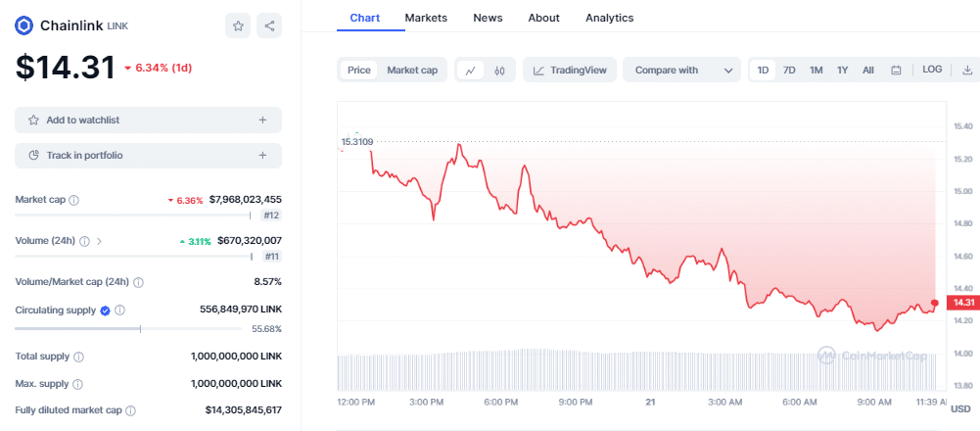
Task: Click the verified circulating supply badge
Action: tap(105, 311)
